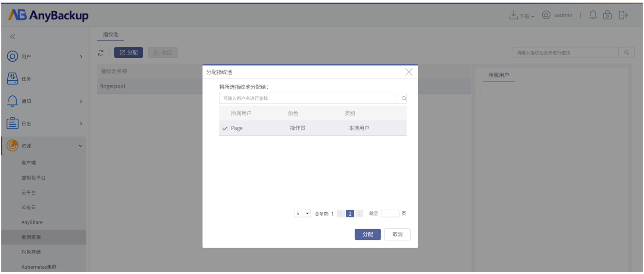Open the notification bell icon
Image resolution: width=644 pixels, height=274 pixels.
click(593, 15)
